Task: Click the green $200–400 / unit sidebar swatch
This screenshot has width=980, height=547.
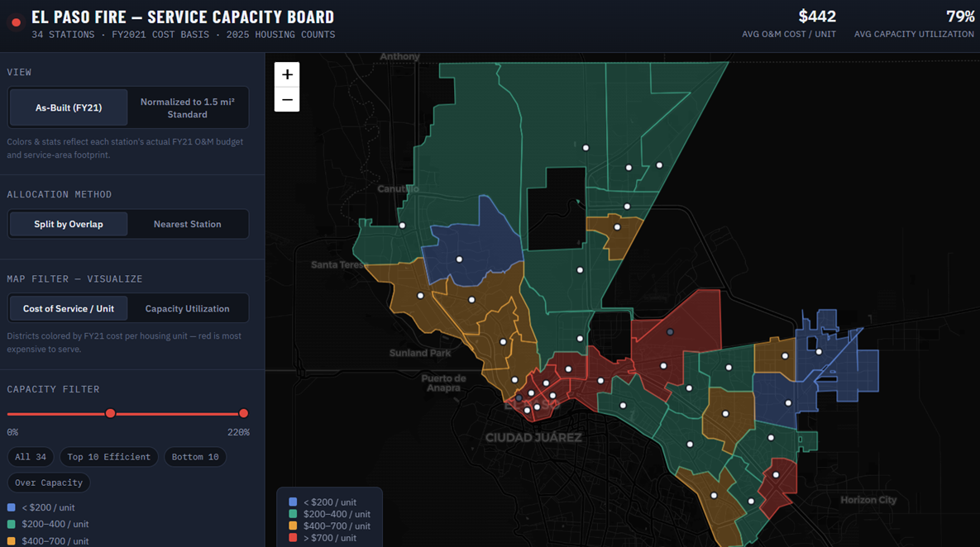Action: 12,524
